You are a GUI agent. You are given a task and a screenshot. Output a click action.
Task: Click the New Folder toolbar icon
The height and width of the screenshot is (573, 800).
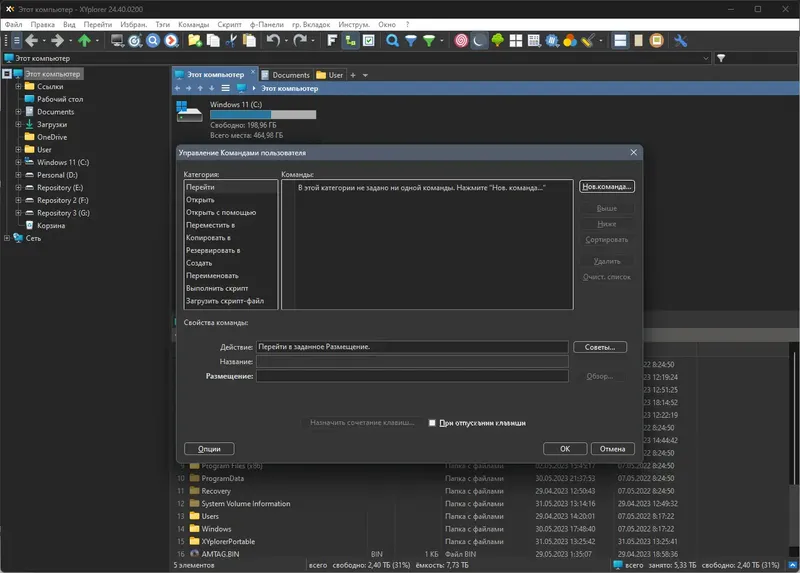pos(194,41)
